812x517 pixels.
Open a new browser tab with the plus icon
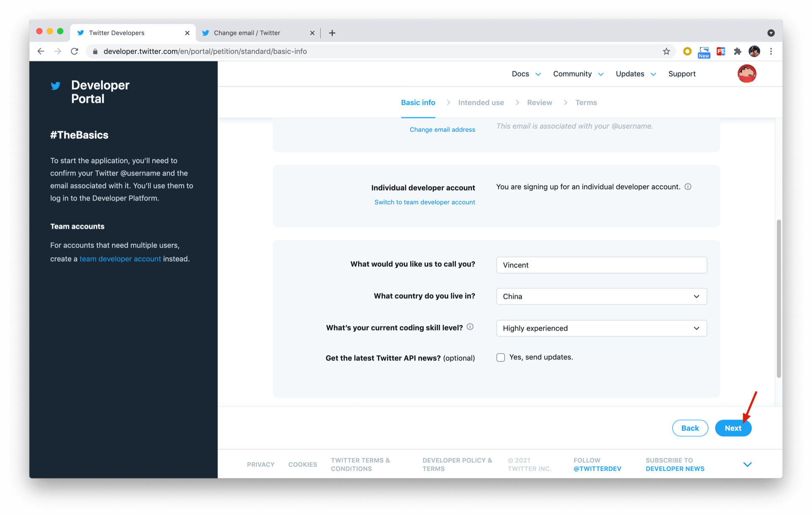tap(332, 33)
